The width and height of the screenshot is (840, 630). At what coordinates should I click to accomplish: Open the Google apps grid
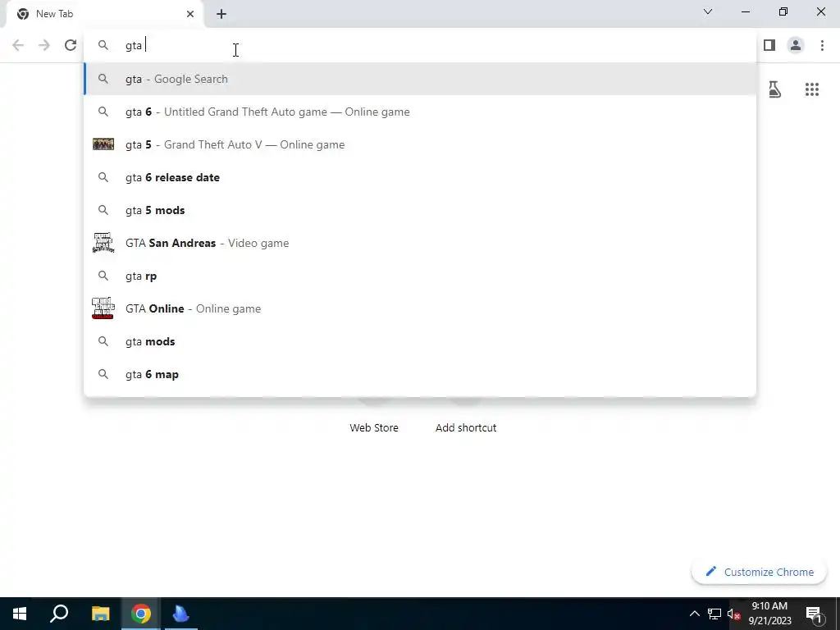click(811, 89)
